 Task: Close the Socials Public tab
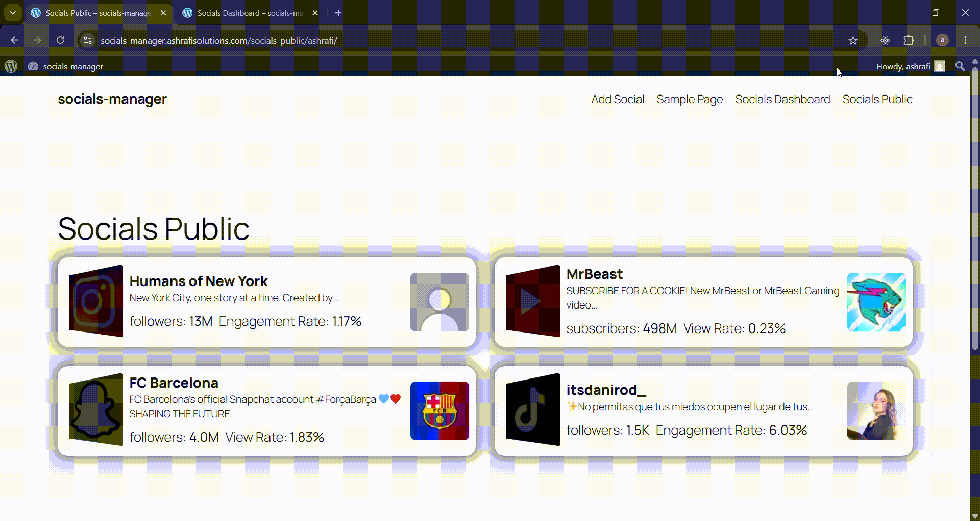coord(163,13)
